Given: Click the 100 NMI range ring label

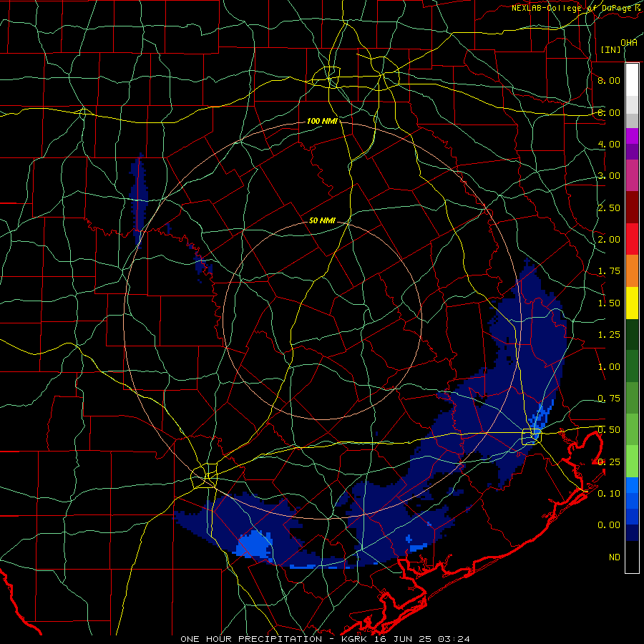Looking at the screenshot, I should pos(322,121).
